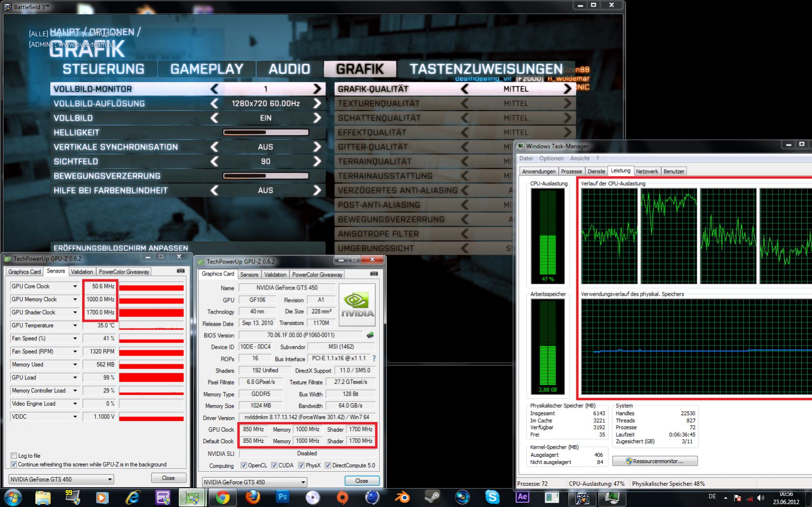Toggle the CUDA checkbox
Image resolution: width=812 pixels, height=507 pixels.
pos(274,465)
